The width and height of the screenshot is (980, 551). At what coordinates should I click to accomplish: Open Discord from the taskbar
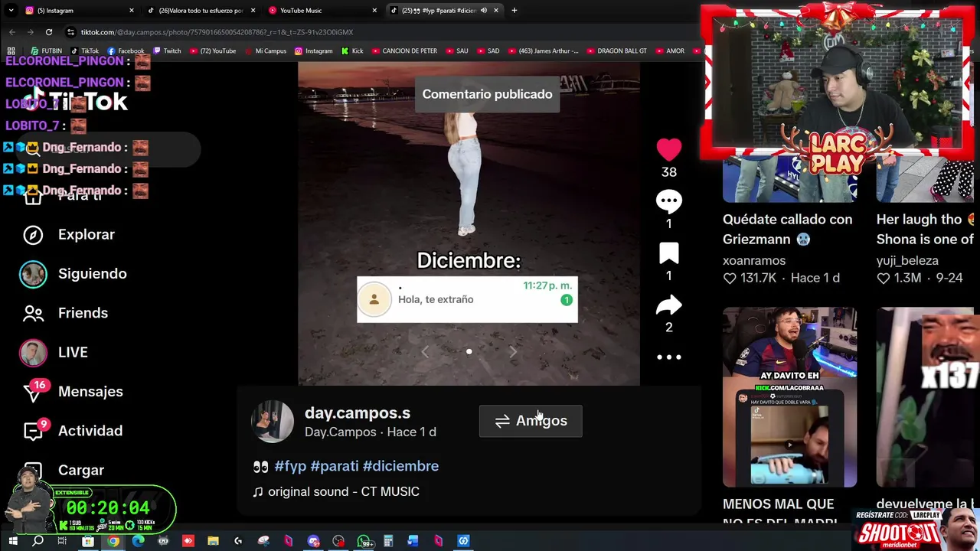[313, 541]
